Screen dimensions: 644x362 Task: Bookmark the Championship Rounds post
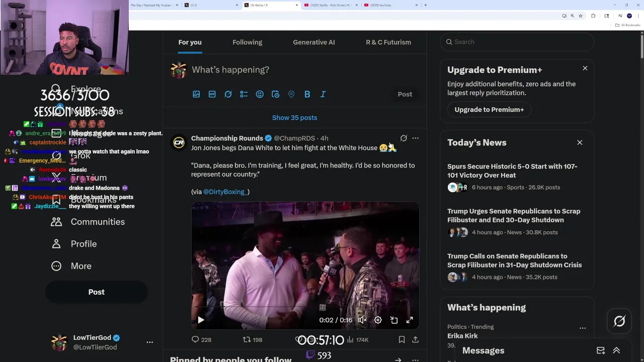[x=401, y=340]
